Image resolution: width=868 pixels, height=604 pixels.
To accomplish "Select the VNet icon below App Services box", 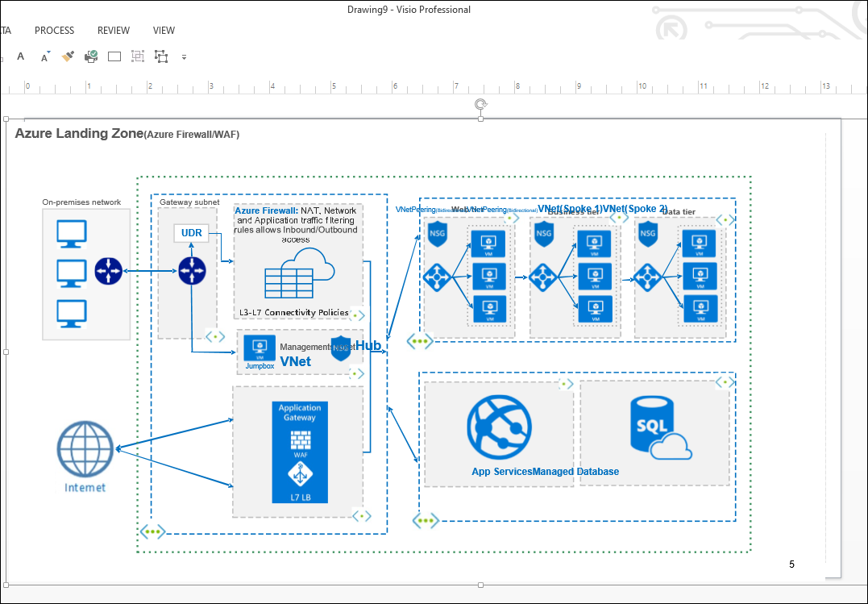I will click(426, 520).
